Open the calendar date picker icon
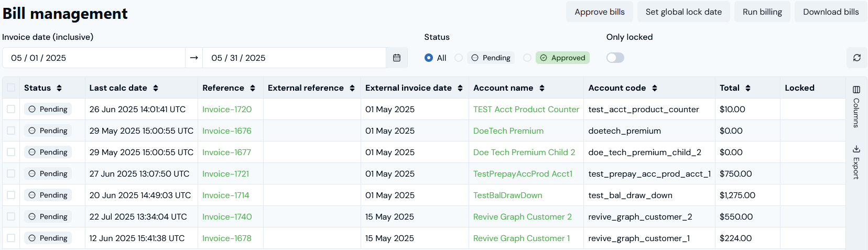This screenshot has width=868, height=250. pyautogui.click(x=397, y=58)
